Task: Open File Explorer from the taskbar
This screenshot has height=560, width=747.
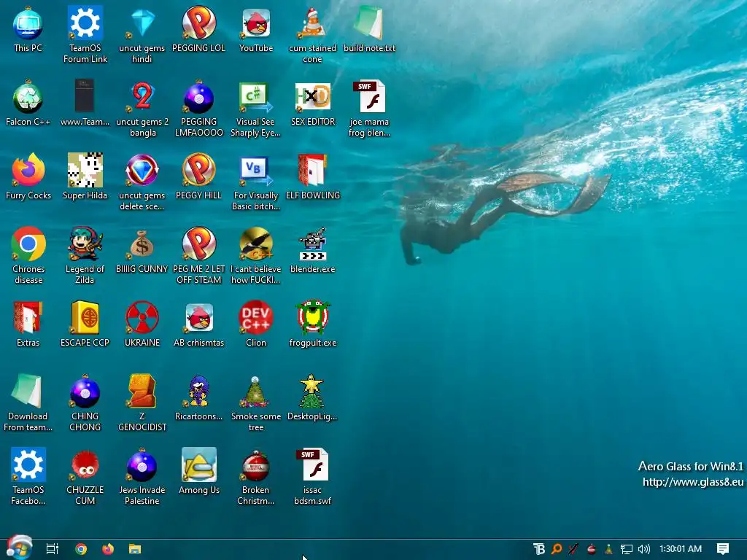Action: (x=135, y=549)
